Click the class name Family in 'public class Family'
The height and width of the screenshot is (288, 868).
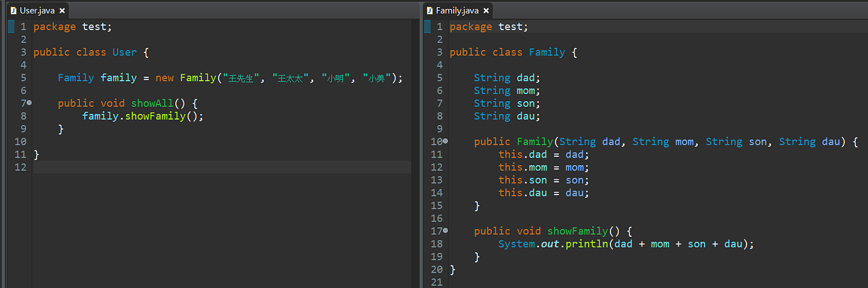[547, 52]
